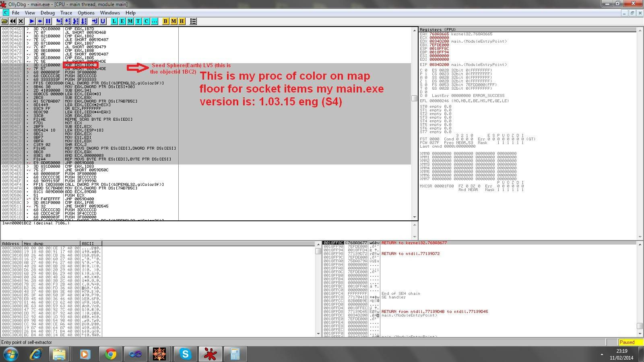Open the Windows Start menu
644x362 pixels.
(10, 354)
